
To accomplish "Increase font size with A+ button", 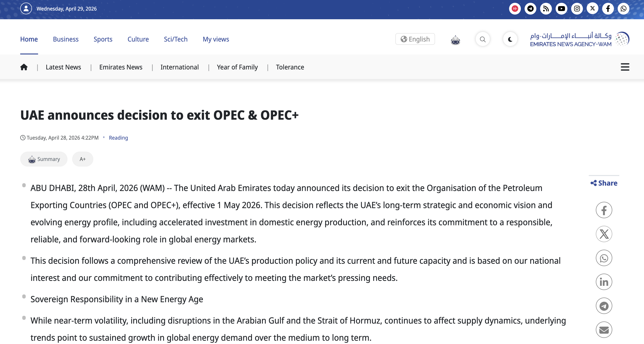I will (x=82, y=159).
